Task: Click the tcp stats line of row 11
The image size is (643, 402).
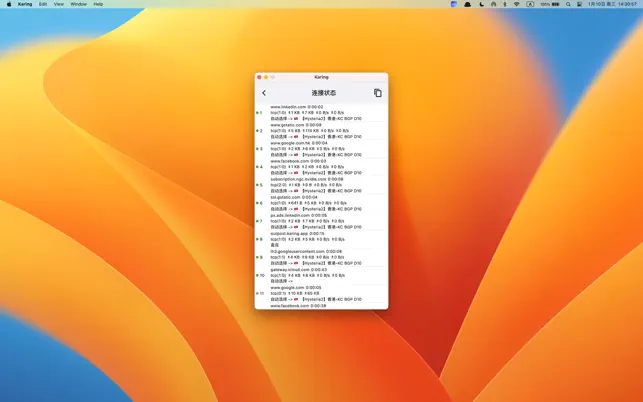Action: click(295, 294)
